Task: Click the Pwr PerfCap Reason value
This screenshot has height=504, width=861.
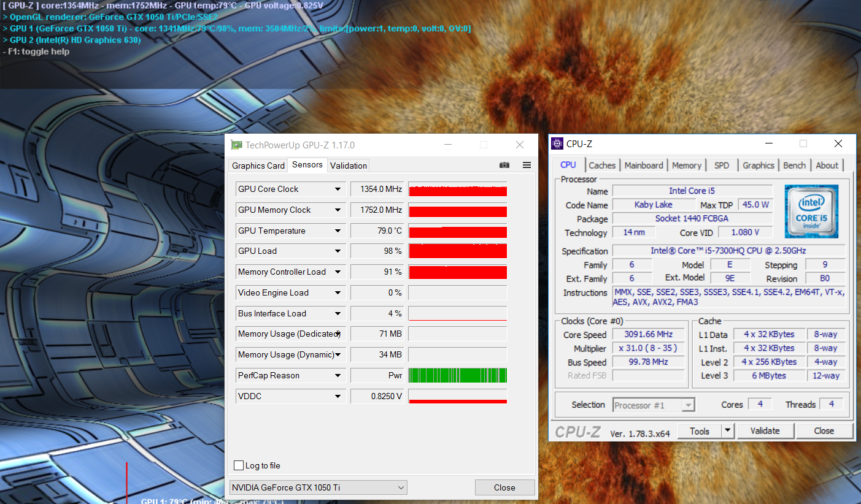Action: coord(377,376)
